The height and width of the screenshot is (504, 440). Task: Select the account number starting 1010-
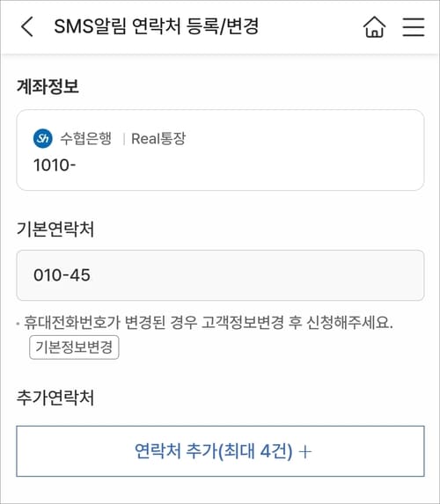[x=55, y=165]
